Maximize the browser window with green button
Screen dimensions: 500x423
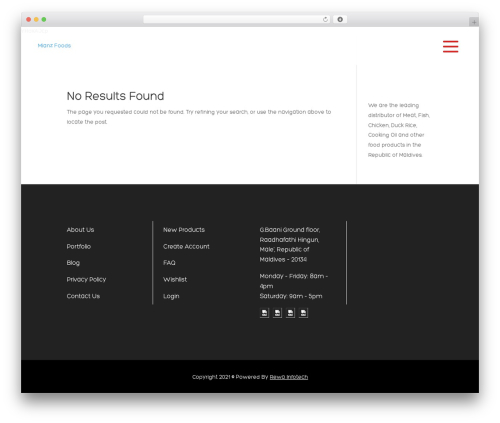point(44,19)
